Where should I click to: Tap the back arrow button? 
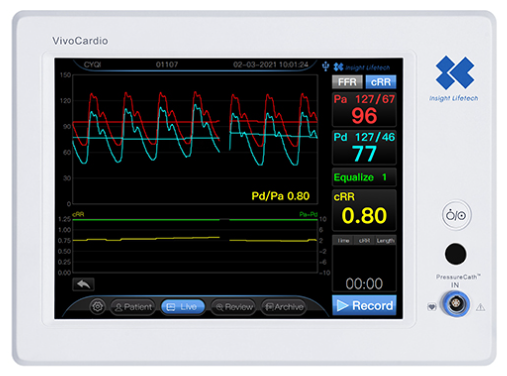(83, 284)
